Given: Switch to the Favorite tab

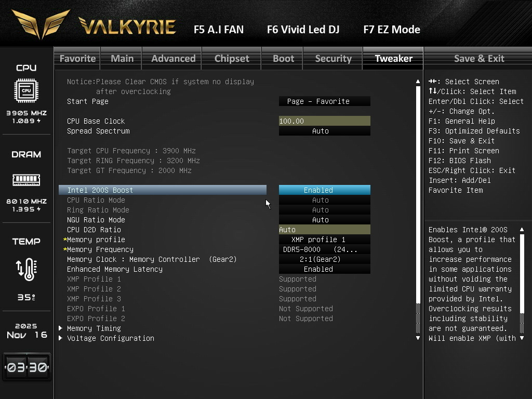Looking at the screenshot, I should [77, 58].
